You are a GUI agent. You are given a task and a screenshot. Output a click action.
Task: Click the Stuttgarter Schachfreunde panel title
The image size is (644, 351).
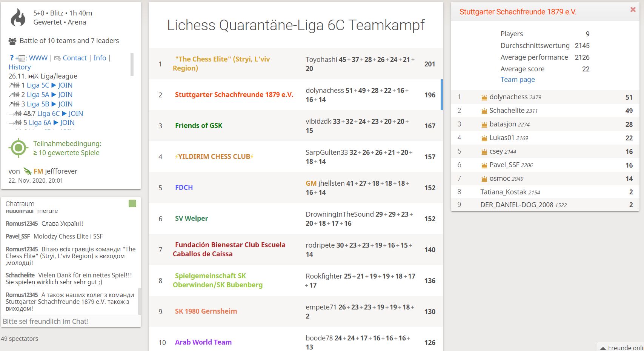518,12
